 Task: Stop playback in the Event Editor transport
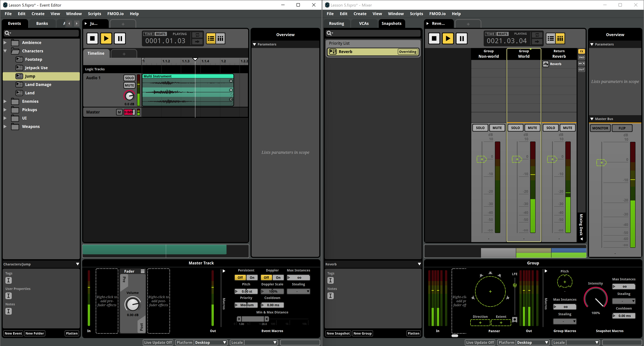coord(92,38)
